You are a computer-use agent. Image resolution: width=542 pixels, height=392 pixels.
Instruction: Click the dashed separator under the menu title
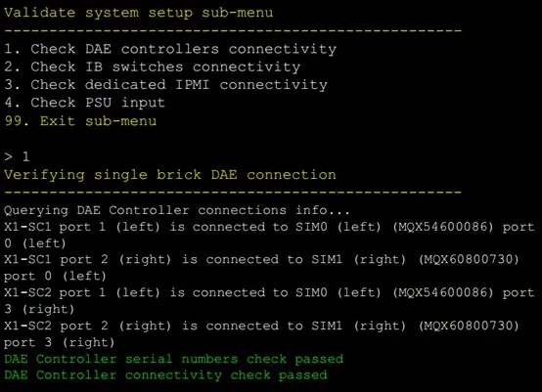pos(233,30)
